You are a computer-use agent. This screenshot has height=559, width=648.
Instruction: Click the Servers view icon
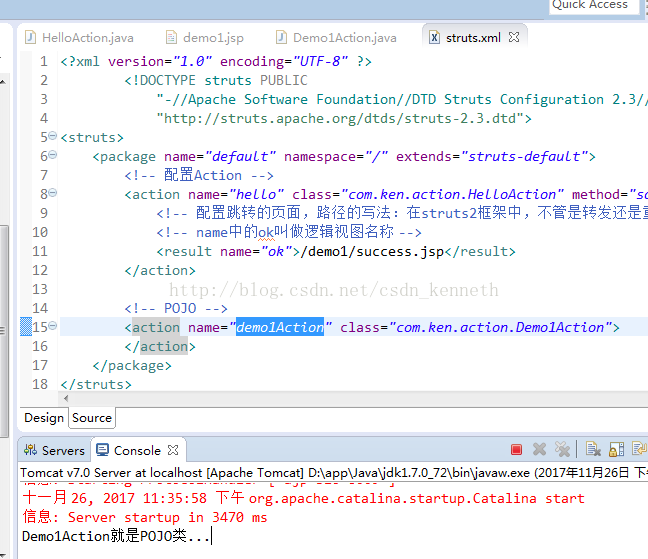coord(30,450)
